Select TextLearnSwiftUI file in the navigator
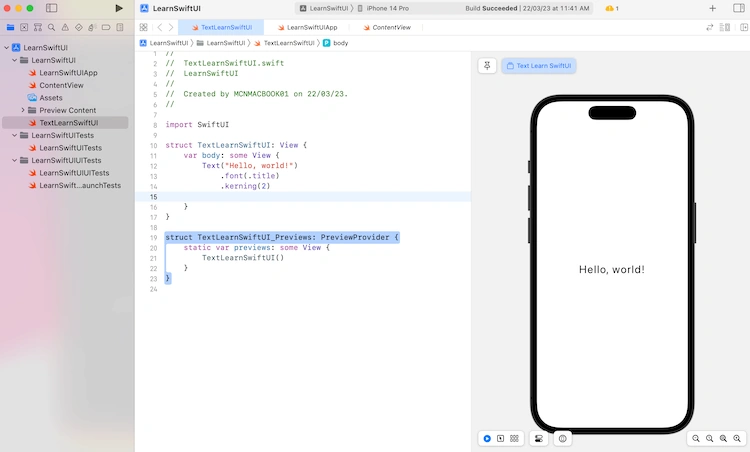Viewport: 750px width, 452px height. [x=65, y=122]
